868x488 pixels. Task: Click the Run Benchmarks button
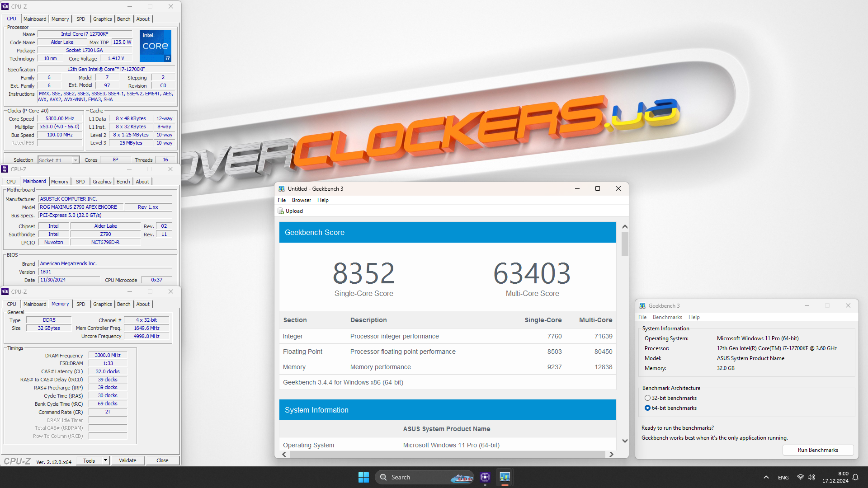tap(818, 450)
